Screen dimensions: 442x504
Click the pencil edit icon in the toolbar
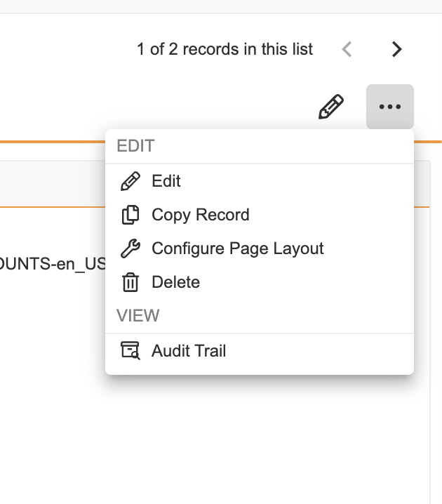(x=331, y=107)
